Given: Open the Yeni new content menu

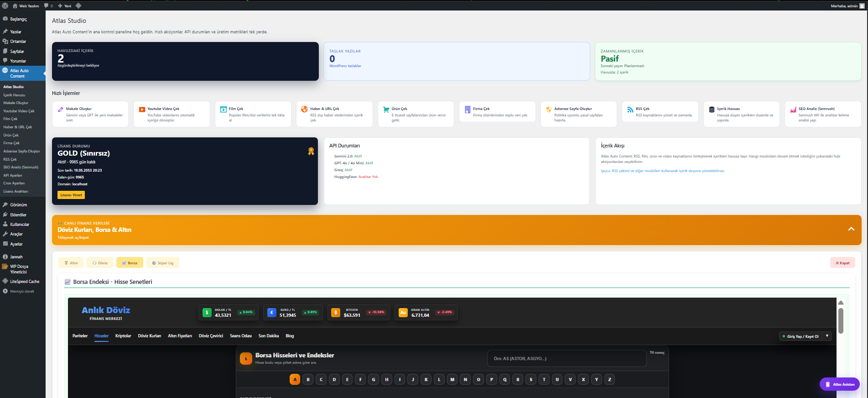Looking at the screenshot, I should pyautogui.click(x=65, y=6).
